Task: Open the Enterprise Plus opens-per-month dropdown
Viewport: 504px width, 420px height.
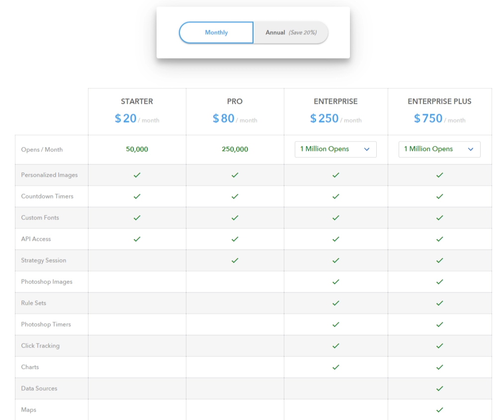Action: (439, 149)
